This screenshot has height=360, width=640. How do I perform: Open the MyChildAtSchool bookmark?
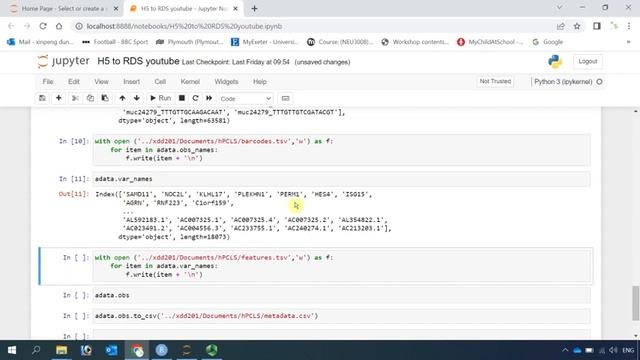click(490, 42)
